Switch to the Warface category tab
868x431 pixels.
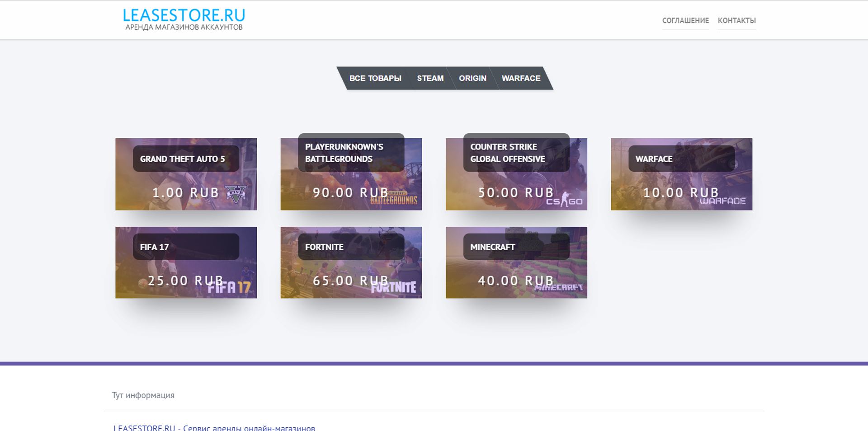[521, 78]
